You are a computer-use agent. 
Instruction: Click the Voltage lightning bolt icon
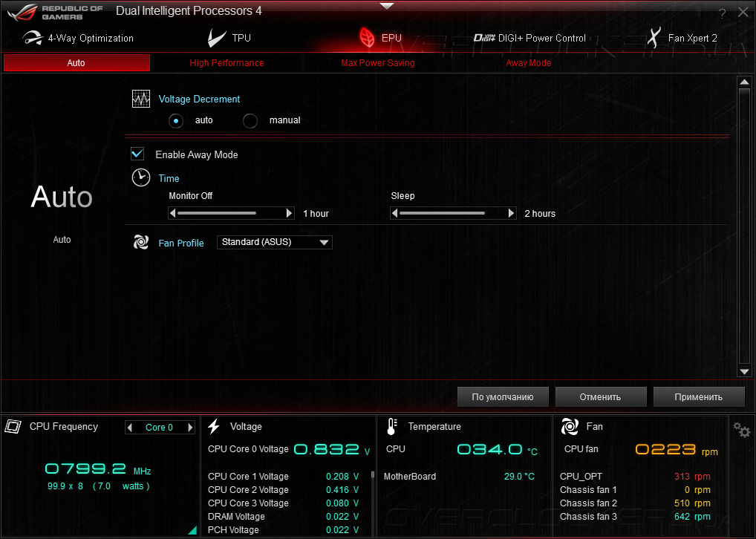click(x=214, y=426)
